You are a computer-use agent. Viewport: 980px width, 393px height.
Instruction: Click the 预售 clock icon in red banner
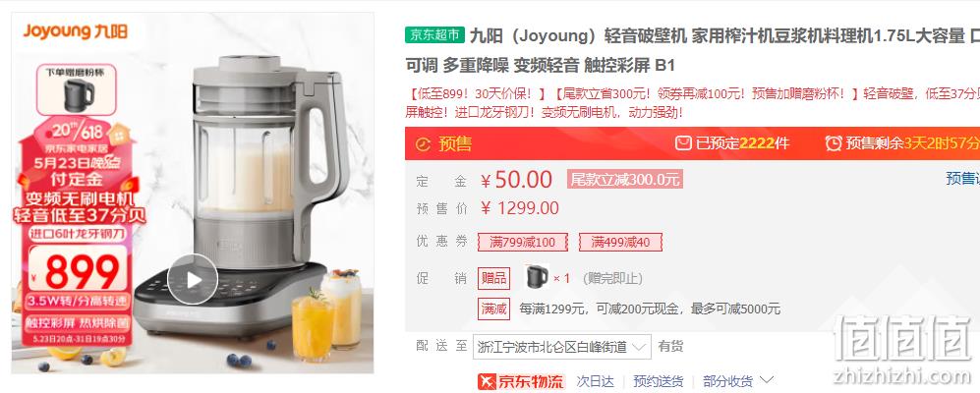pyautogui.click(x=424, y=143)
